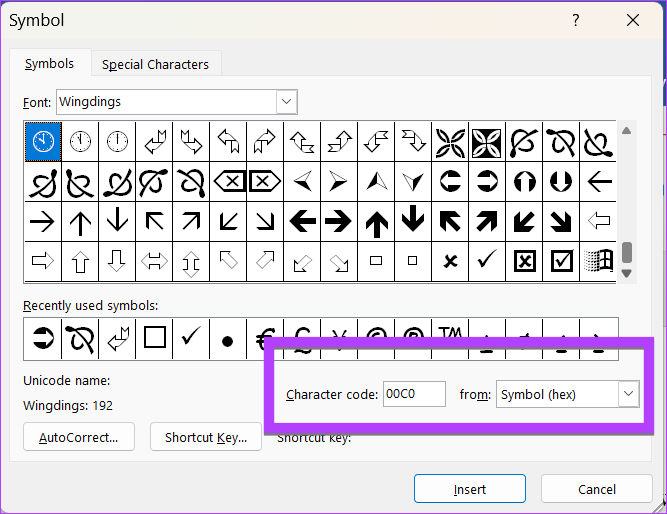Select the euro sign in recently used symbols

265,340
